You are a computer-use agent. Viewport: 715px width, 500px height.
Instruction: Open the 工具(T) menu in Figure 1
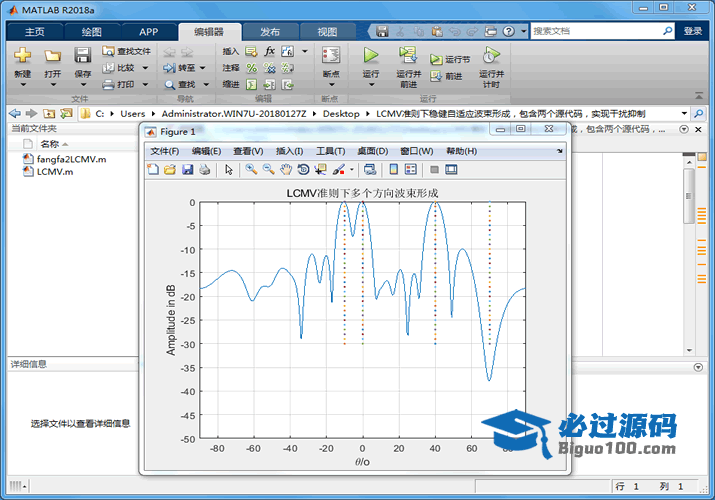click(x=330, y=151)
